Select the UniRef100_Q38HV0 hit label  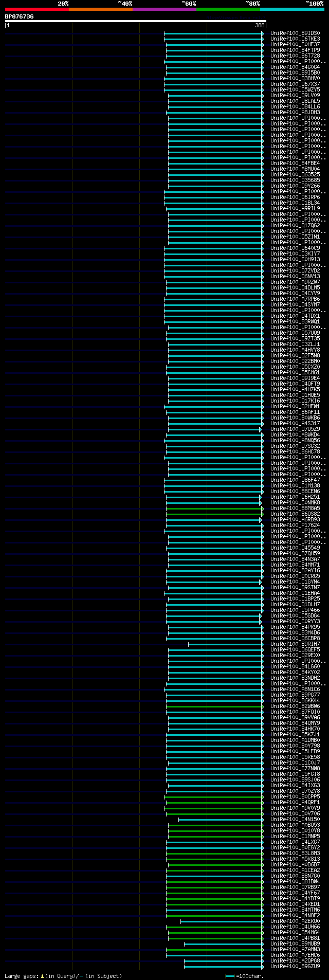[295, 78]
